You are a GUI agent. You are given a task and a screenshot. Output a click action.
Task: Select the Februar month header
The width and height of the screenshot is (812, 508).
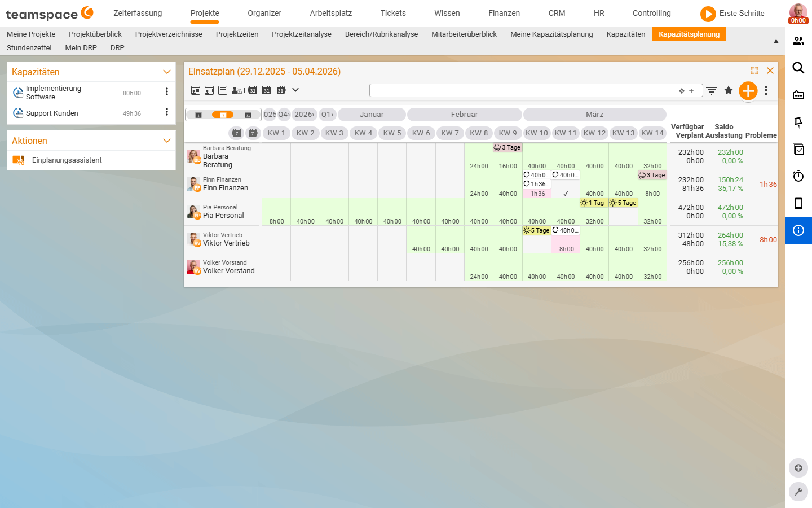[464, 115]
